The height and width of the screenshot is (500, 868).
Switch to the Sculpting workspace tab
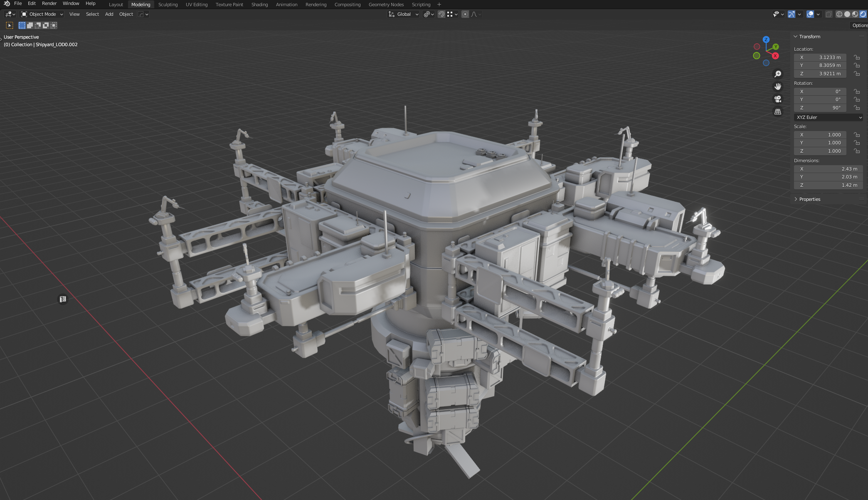point(168,5)
